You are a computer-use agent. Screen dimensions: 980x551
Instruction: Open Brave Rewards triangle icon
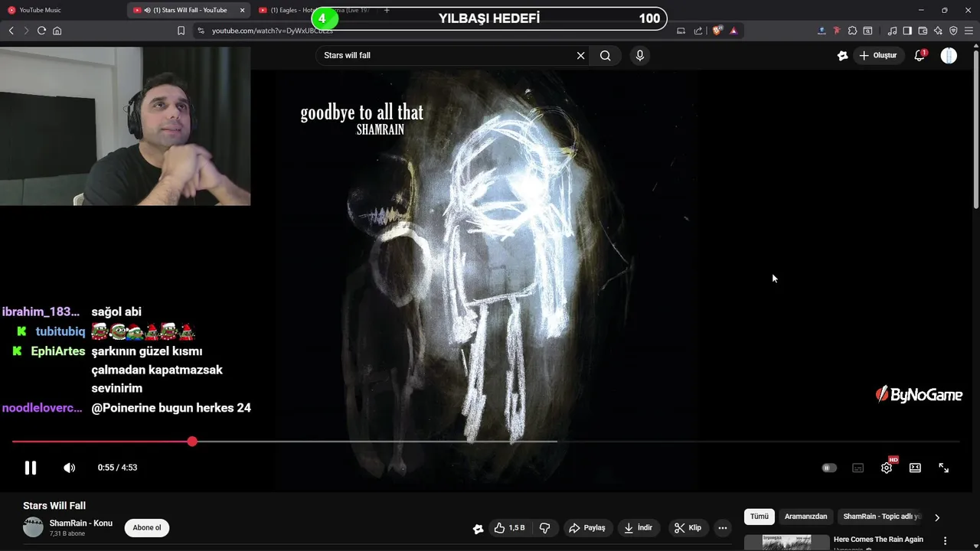click(733, 31)
